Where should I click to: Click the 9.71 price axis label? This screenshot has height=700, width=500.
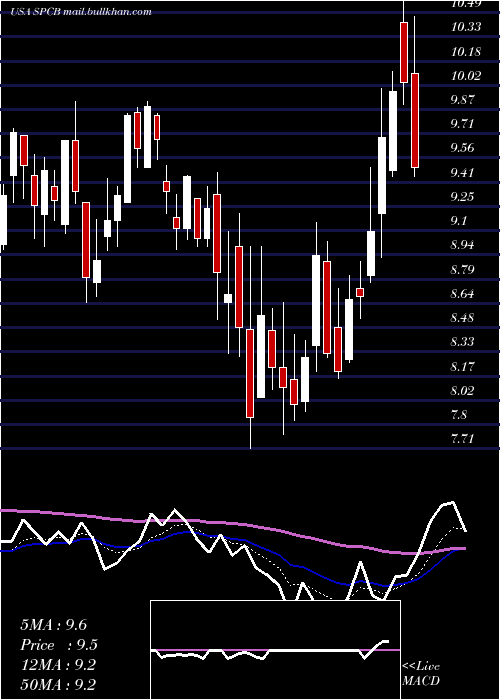pyautogui.click(x=462, y=124)
